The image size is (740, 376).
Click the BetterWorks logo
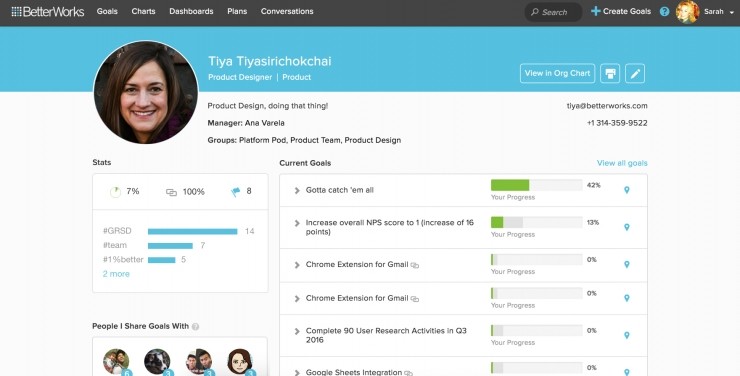(x=48, y=11)
